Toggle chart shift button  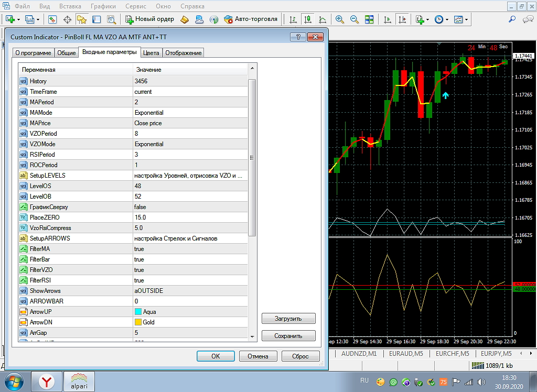click(x=402, y=19)
